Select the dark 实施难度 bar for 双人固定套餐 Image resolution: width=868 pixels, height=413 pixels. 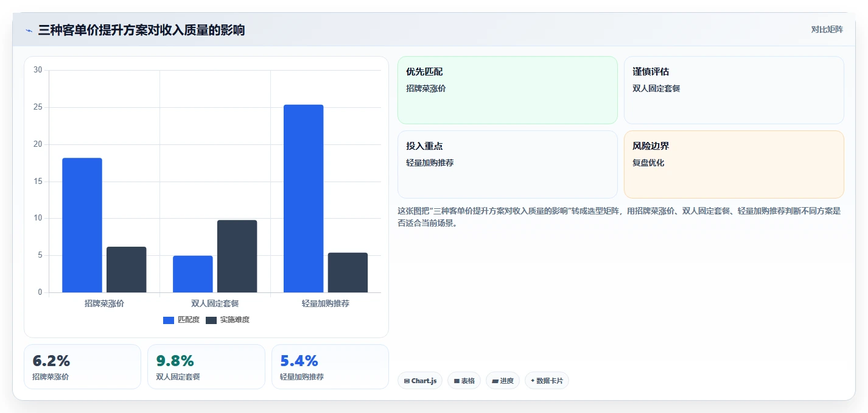pyautogui.click(x=237, y=256)
